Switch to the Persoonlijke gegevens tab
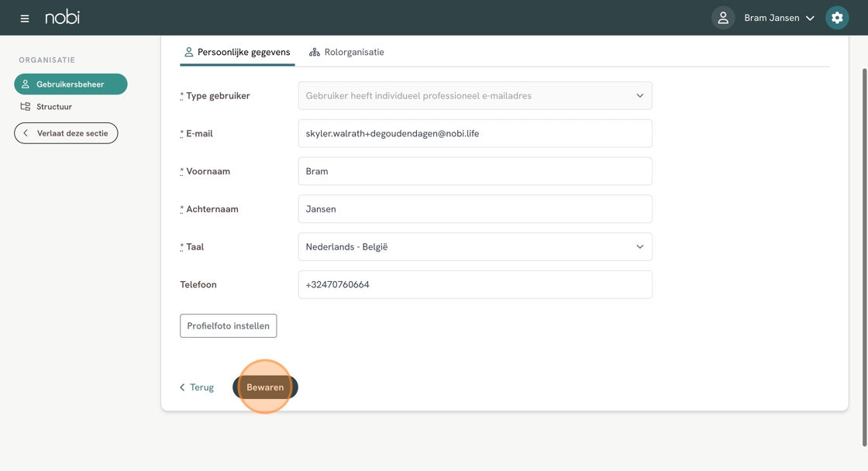 [x=236, y=53]
